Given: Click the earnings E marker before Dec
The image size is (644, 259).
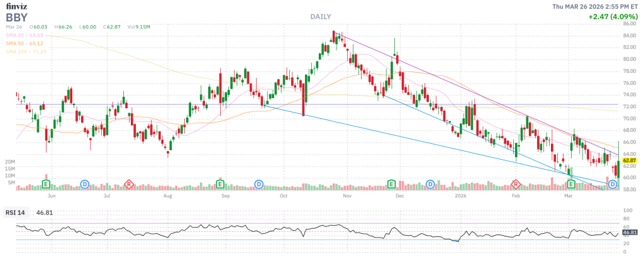Looking at the screenshot, I should (391, 184).
